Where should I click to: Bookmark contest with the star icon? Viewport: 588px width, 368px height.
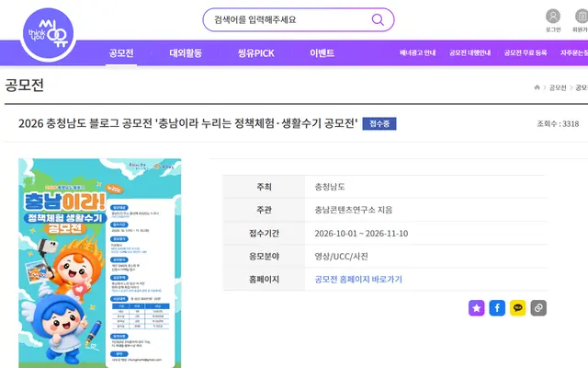(x=476, y=308)
